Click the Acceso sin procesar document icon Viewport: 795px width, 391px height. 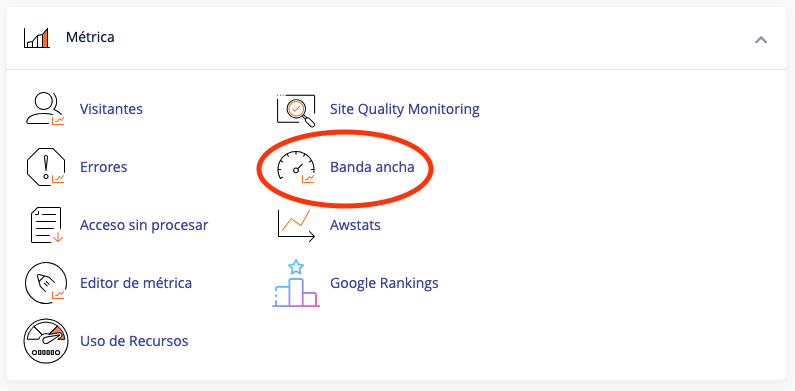(x=46, y=225)
